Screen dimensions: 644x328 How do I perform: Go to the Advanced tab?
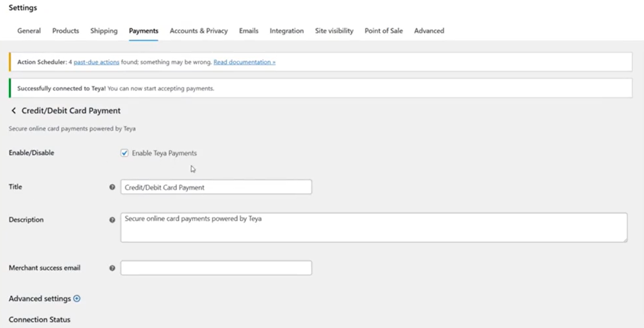(429, 31)
